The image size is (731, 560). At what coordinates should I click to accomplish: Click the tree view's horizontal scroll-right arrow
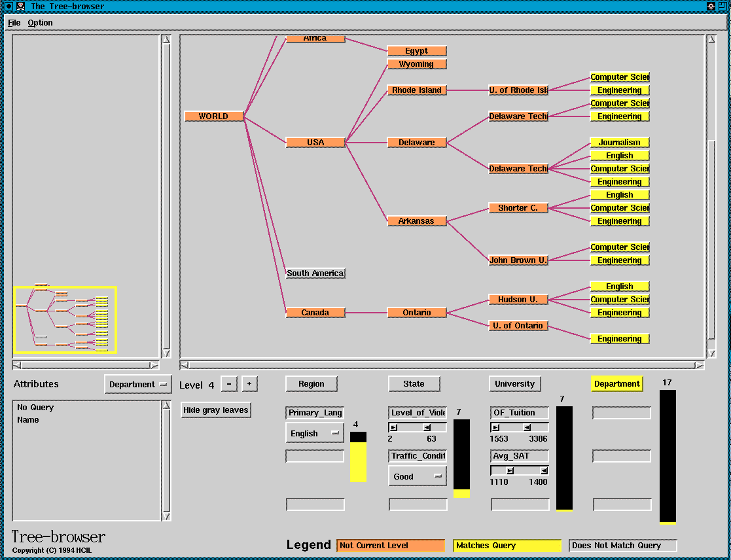pos(700,365)
